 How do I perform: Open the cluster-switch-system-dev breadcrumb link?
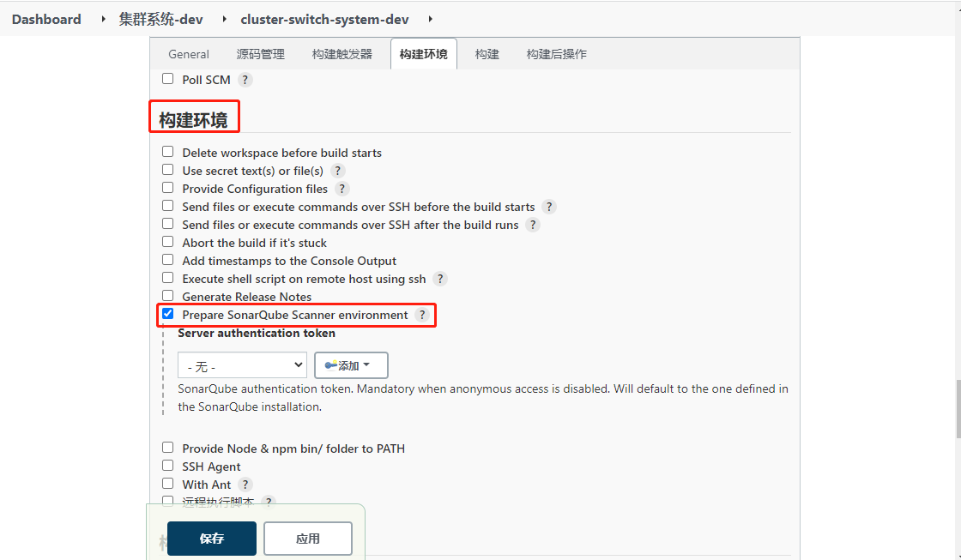click(x=324, y=19)
